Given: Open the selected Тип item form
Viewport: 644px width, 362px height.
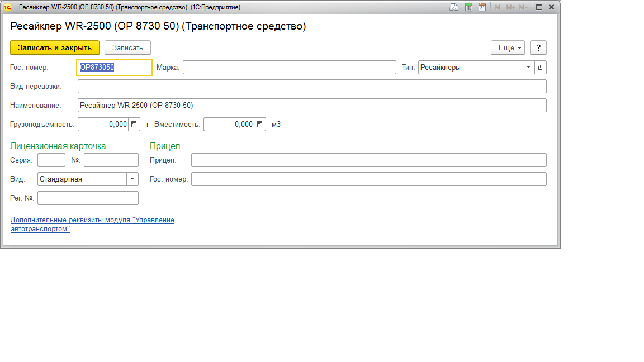Looking at the screenshot, I should click(x=541, y=68).
